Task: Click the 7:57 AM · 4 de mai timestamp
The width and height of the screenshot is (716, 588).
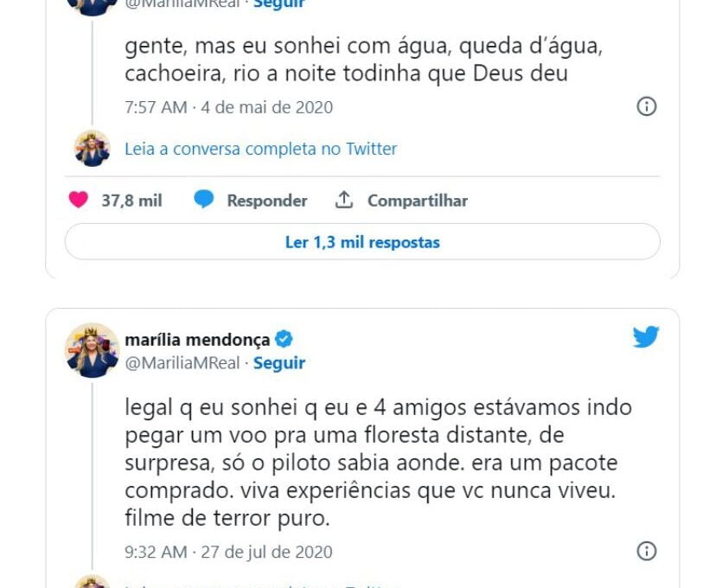Action: click(x=229, y=107)
